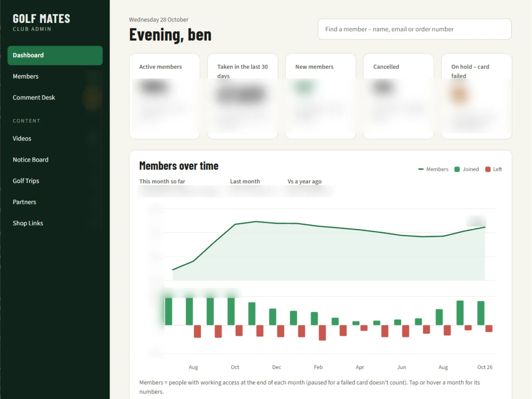Click the Members line endpoint at Oct 26
The height and width of the screenshot is (399, 532).
click(485, 227)
